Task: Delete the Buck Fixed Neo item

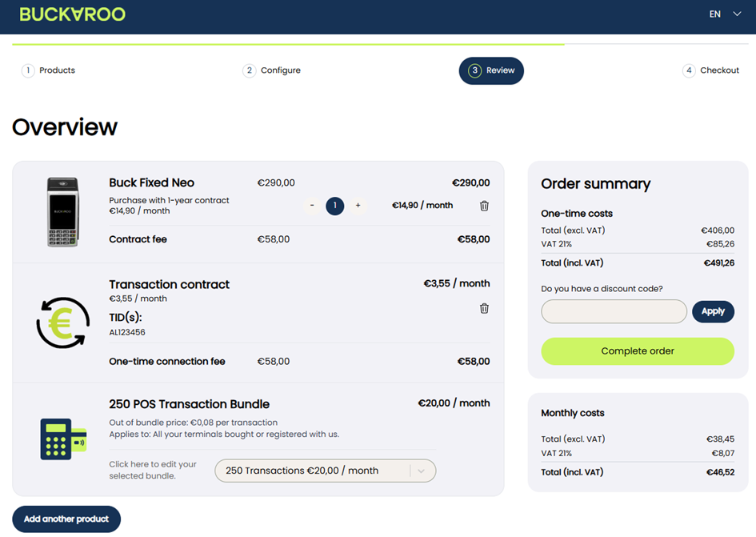Action: (x=484, y=206)
